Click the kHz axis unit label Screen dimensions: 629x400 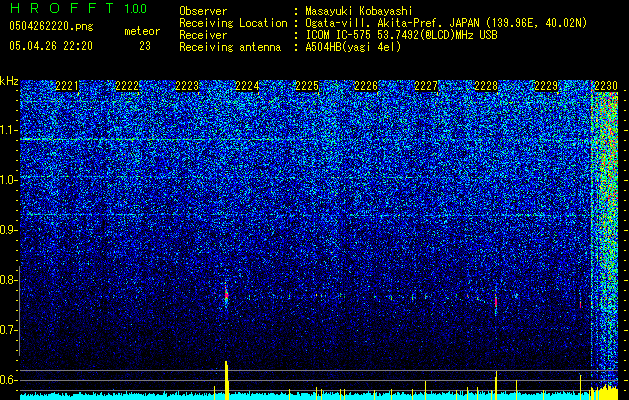[9, 81]
